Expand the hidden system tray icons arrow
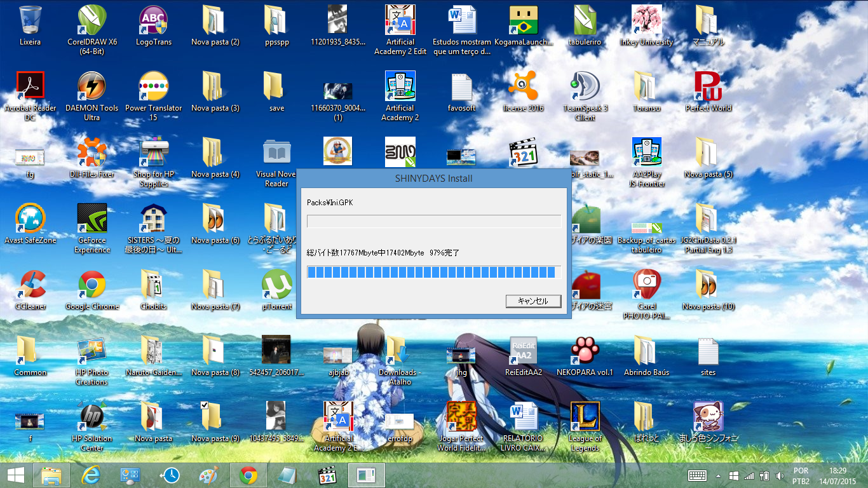The width and height of the screenshot is (868, 488). tap(719, 476)
